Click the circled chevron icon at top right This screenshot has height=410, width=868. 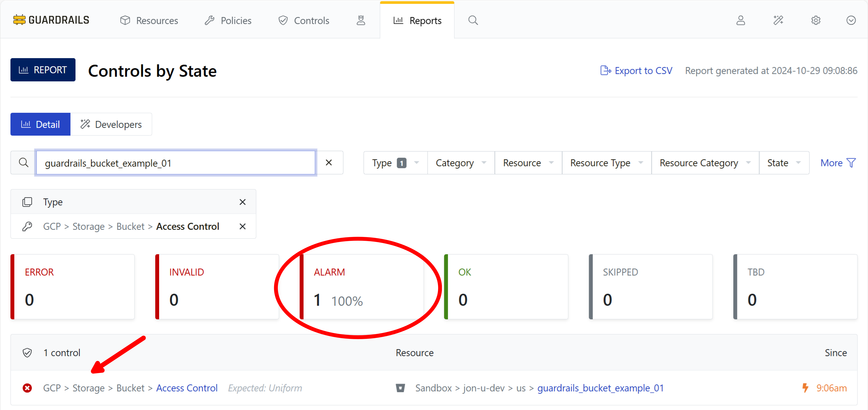coord(851,20)
